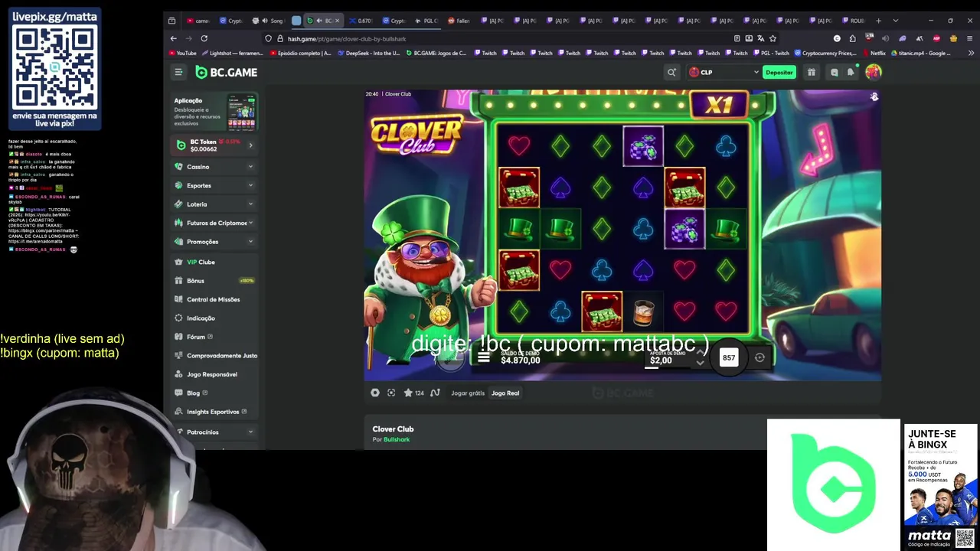Open the BC.GAME hamburger sidebar menu
Image resolution: width=980 pixels, height=551 pixels.
pyautogui.click(x=178, y=72)
